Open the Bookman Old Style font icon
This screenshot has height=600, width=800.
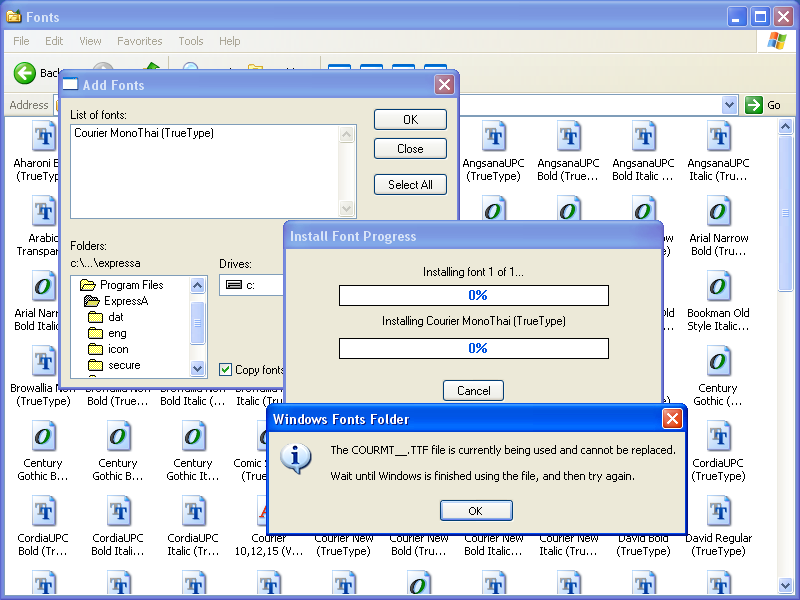click(718, 286)
